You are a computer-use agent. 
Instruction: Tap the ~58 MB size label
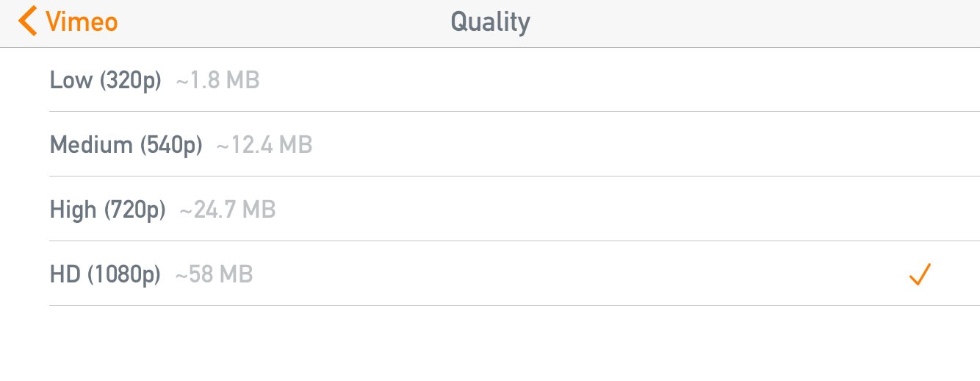[214, 274]
